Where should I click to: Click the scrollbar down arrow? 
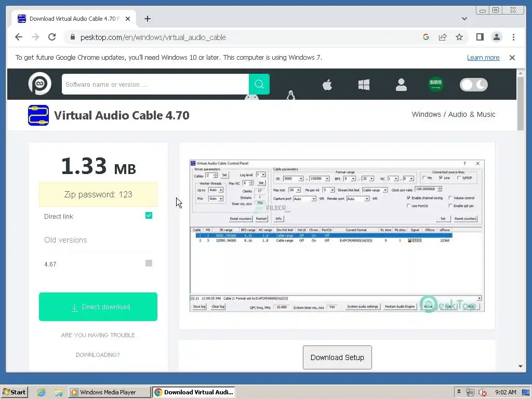(x=521, y=366)
